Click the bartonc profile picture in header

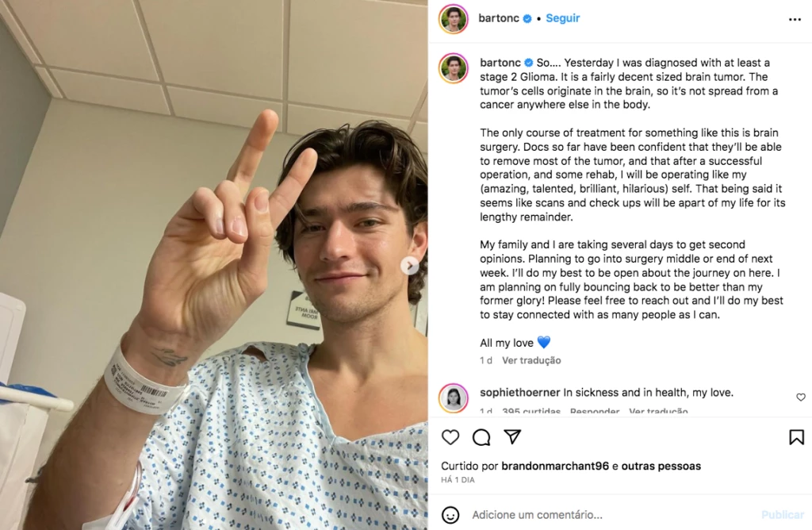[453, 19]
